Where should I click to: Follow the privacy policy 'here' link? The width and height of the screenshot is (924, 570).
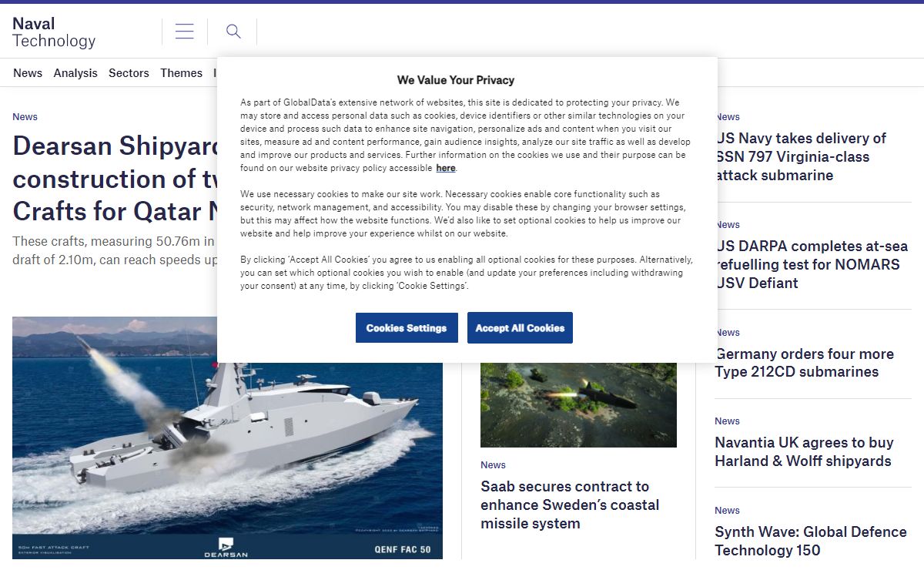point(446,168)
